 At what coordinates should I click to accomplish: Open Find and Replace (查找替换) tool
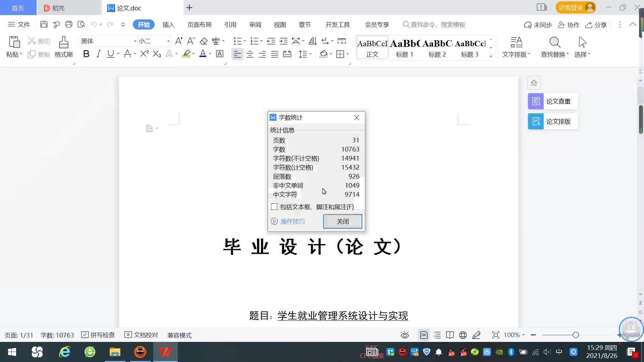pos(554,43)
